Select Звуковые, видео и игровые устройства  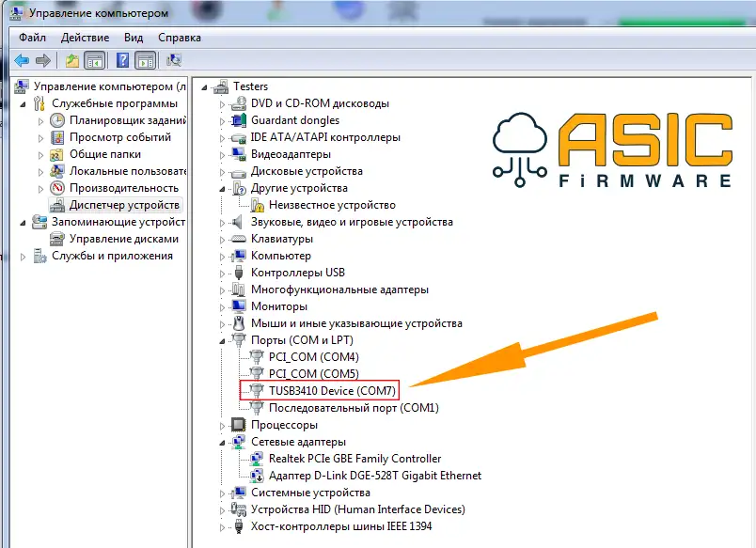point(352,222)
